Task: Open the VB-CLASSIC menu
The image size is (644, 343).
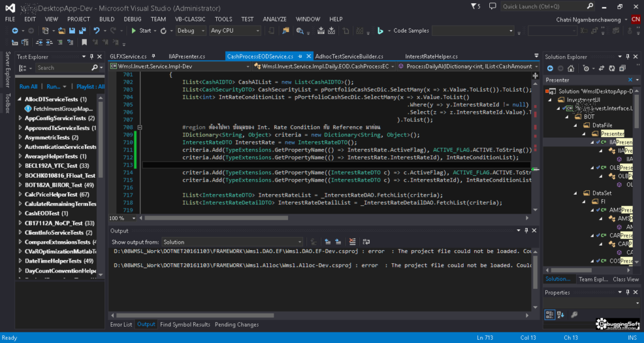Action: pyautogui.click(x=191, y=19)
